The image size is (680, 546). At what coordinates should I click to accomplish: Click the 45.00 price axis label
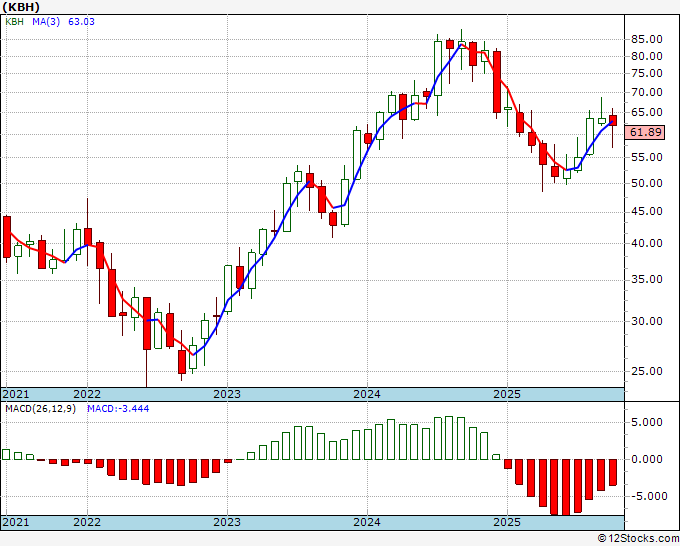tap(646, 212)
